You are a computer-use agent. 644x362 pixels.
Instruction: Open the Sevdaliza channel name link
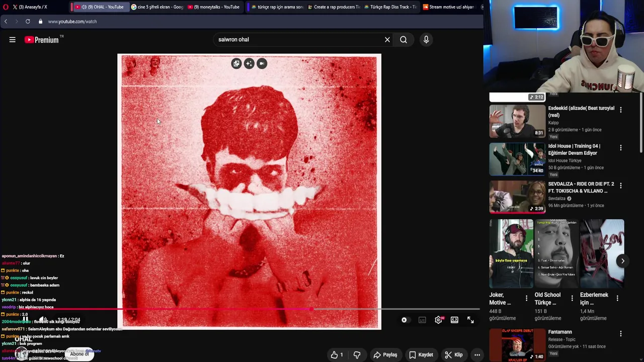tap(557, 199)
